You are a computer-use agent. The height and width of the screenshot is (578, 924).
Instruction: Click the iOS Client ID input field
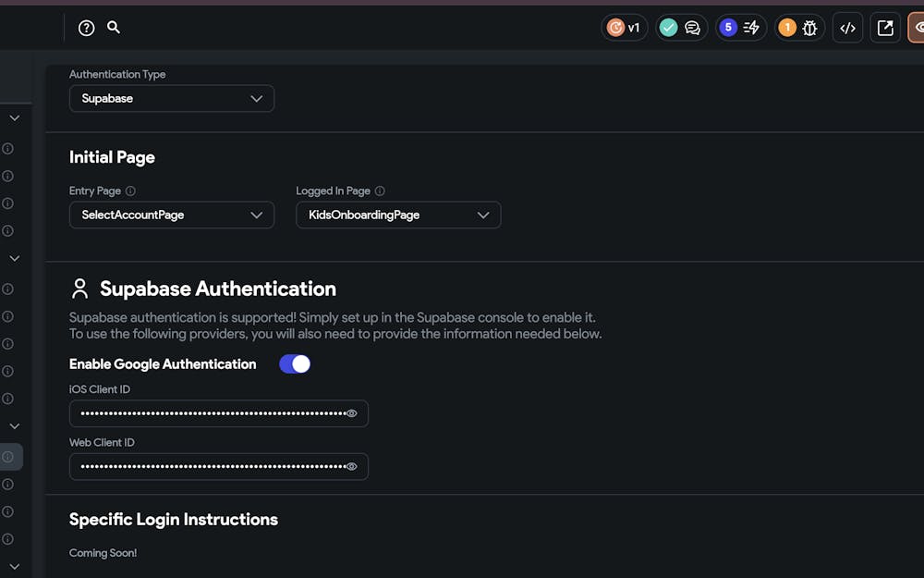(x=208, y=413)
